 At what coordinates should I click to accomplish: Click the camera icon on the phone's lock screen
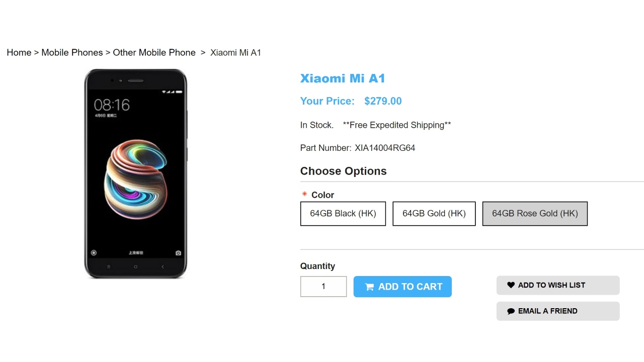point(178,253)
